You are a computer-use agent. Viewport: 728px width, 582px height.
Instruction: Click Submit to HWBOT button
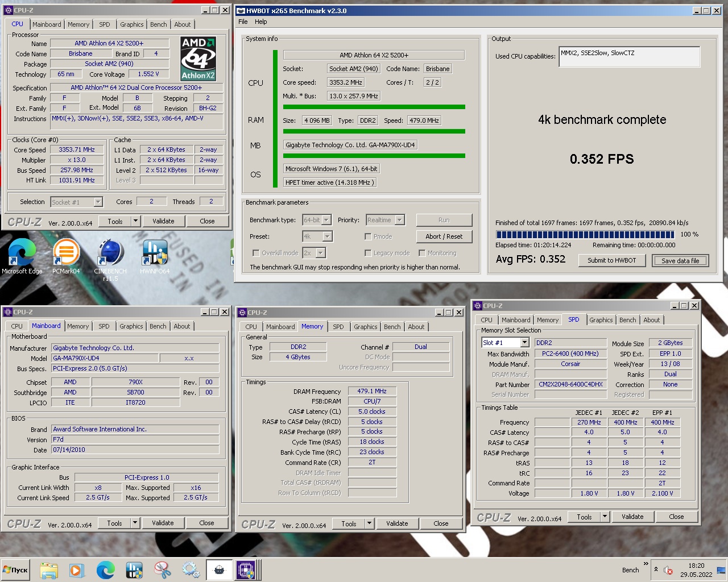coord(612,260)
